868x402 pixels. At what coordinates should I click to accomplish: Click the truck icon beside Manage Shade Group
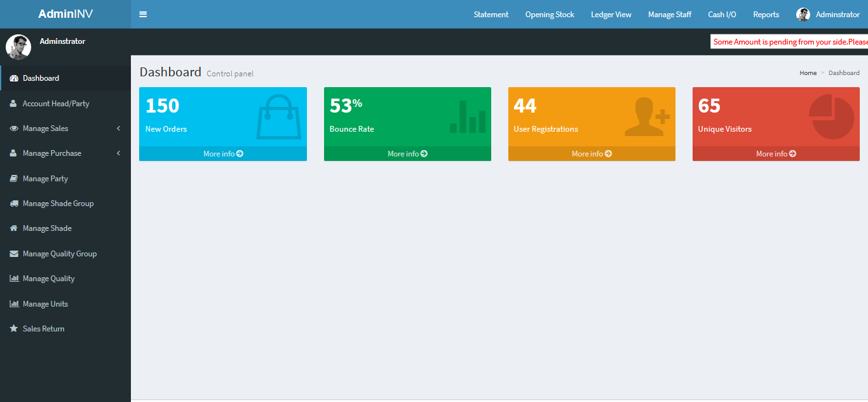13,204
